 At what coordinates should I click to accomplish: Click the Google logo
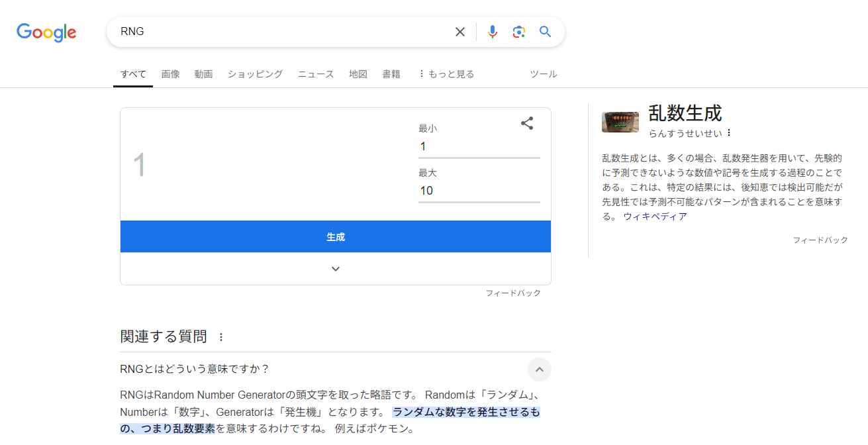tap(46, 32)
